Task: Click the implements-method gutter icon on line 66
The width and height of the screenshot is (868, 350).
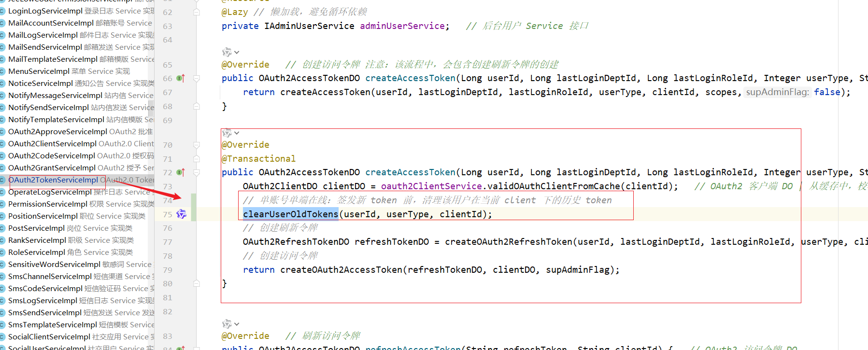Action: 180,78
